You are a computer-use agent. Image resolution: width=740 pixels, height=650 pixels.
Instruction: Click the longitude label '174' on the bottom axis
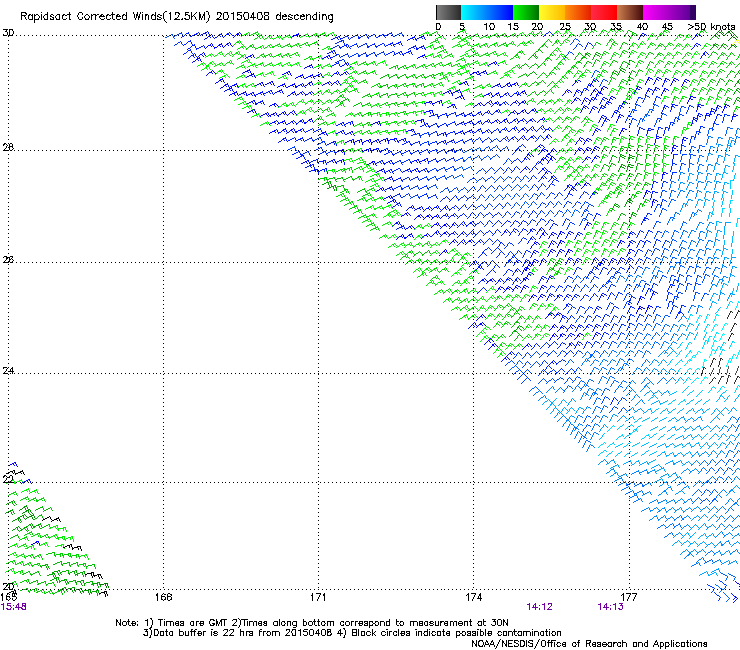473,597
